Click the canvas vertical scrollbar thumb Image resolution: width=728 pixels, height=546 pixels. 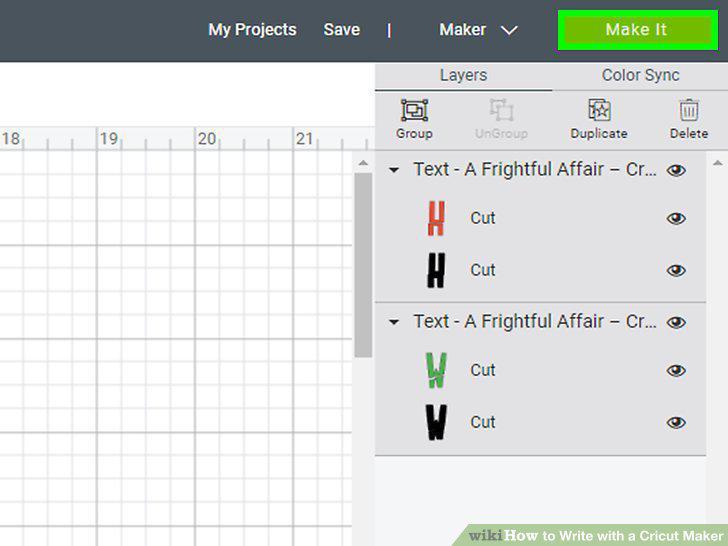click(363, 265)
